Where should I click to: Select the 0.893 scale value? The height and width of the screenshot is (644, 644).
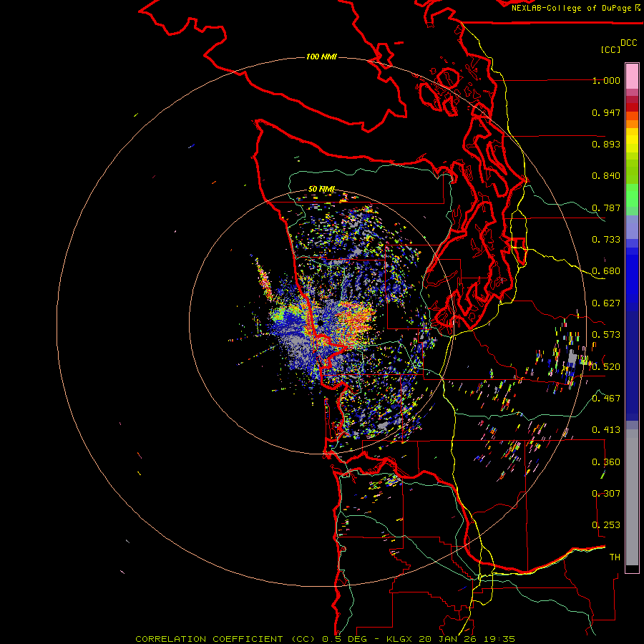(606, 144)
